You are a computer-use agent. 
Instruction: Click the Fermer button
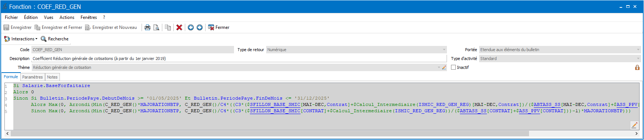[219, 27]
